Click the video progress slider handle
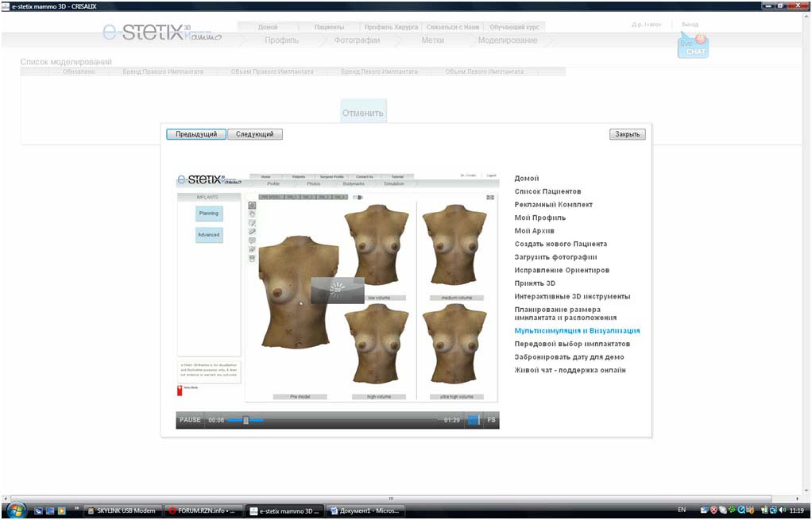Screen dimensions: 812x520 pyautogui.click(x=246, y=420)
